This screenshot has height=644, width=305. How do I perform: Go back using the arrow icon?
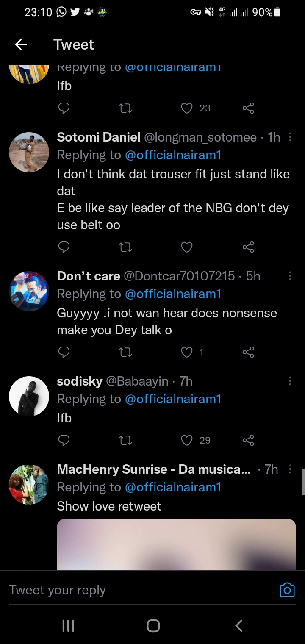point(21,44)
